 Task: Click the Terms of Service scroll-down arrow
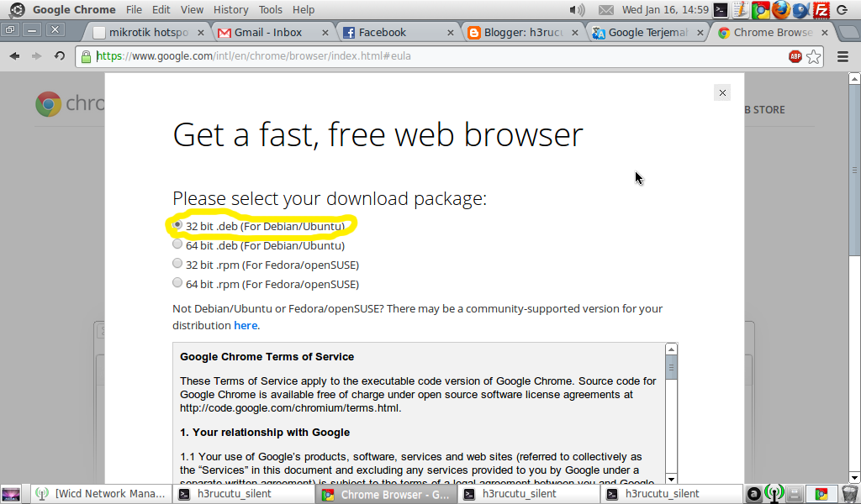tap(671, 479)
